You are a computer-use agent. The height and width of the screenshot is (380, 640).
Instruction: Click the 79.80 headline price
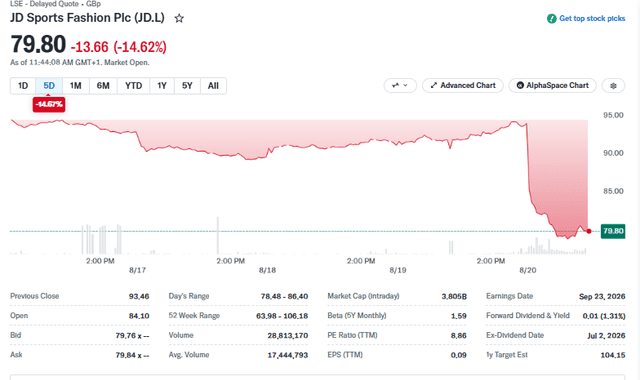pos(38,44)
